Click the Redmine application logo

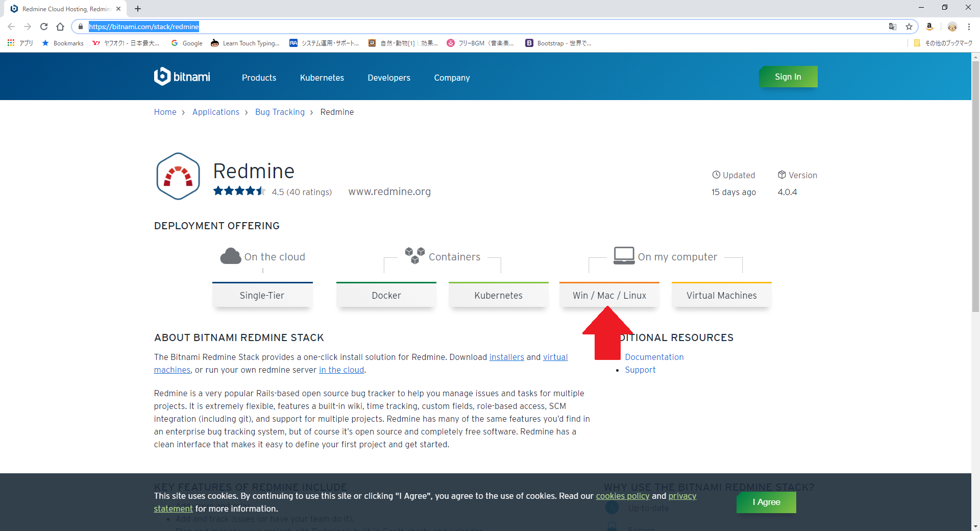pyautogui.click(x=177, y=176)
